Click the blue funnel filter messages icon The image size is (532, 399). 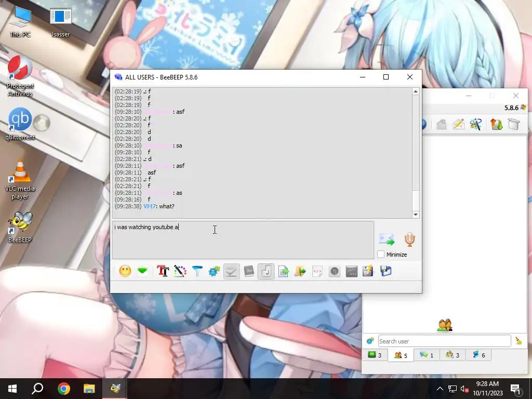[197, 271]
